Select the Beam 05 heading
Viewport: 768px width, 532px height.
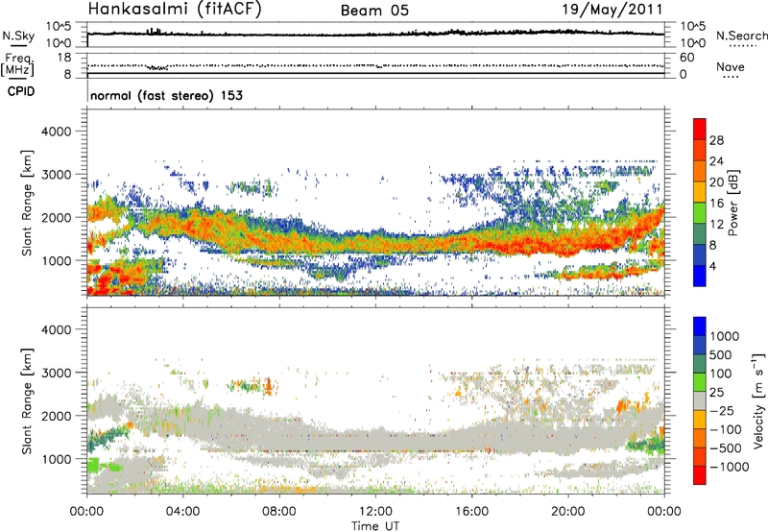(374, 11)
